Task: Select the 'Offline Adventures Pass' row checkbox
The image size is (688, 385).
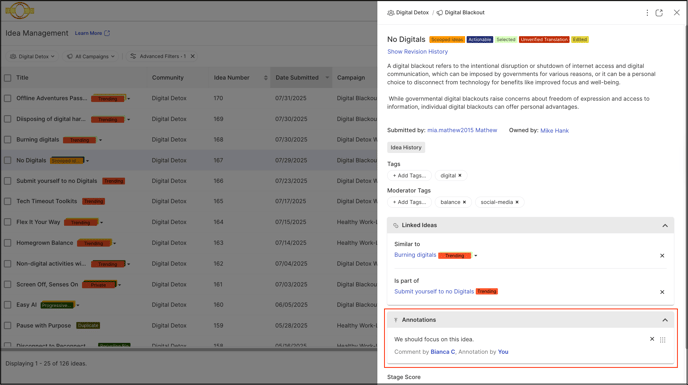Action: point(7,98)
